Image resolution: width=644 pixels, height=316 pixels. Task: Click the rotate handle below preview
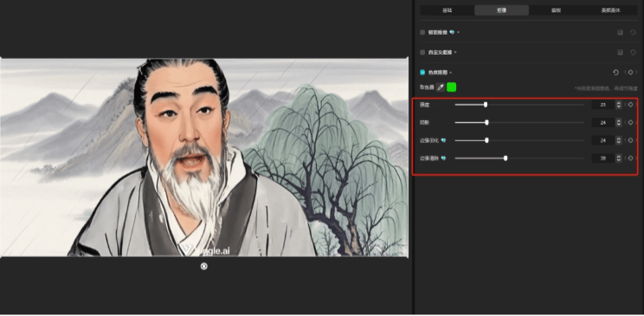203,267
